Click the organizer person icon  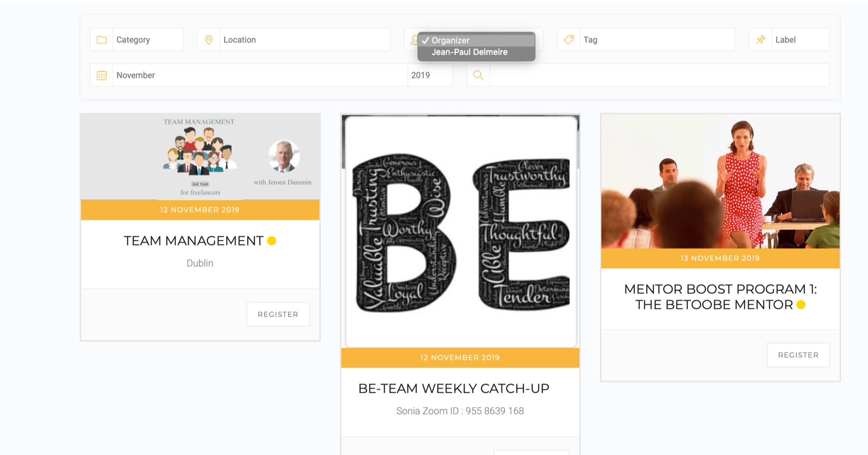click(414, 40)
